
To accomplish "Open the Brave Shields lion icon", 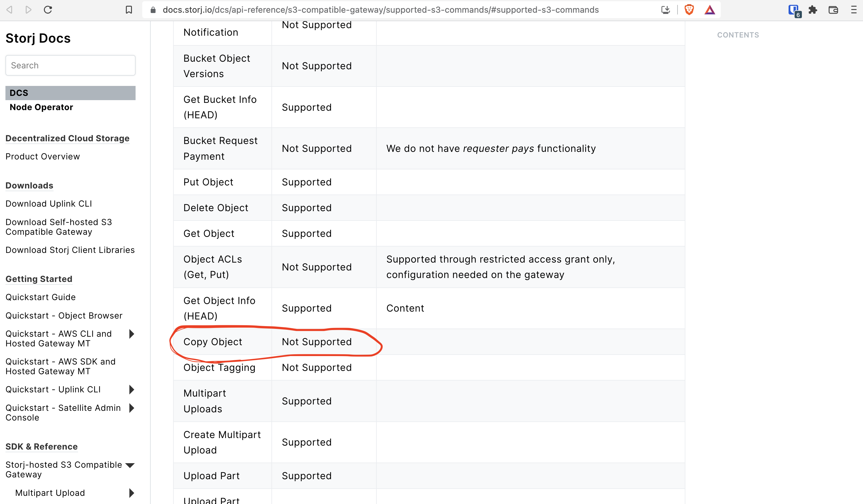I will pyautogui.click(x=689, y=10).
